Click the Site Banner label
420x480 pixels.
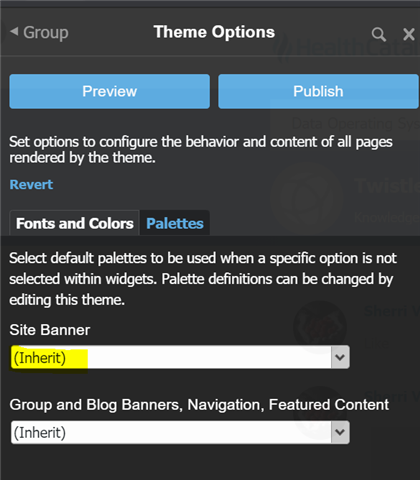[x=50, y=330]
